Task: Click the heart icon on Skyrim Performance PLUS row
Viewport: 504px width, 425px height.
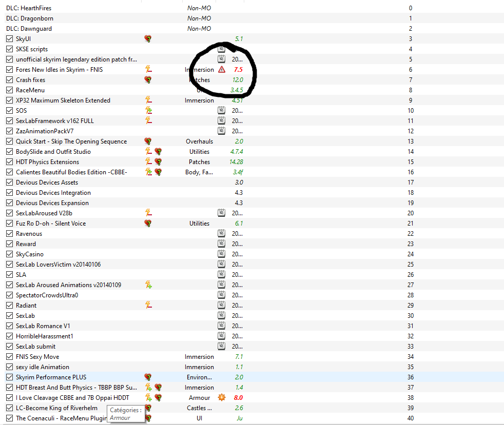Action: [148, 377]
